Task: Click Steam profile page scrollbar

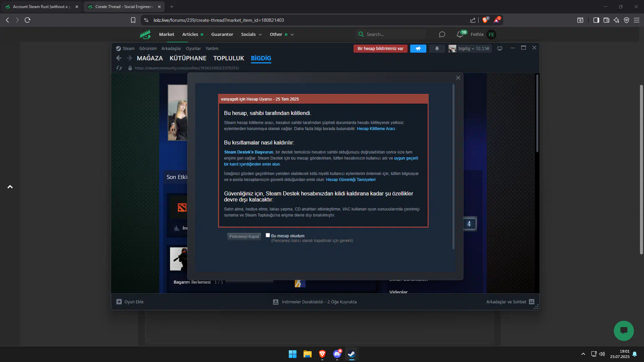Action: [x=537, y=114]
